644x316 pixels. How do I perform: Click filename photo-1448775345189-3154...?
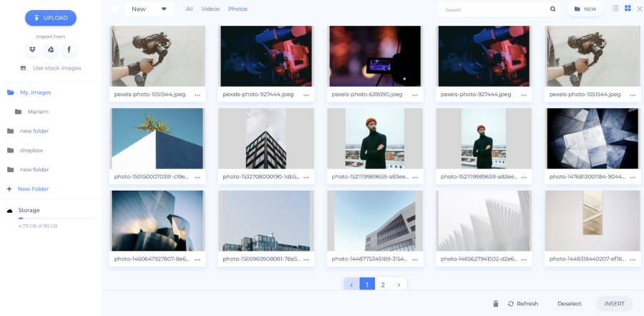pos(370,259)
